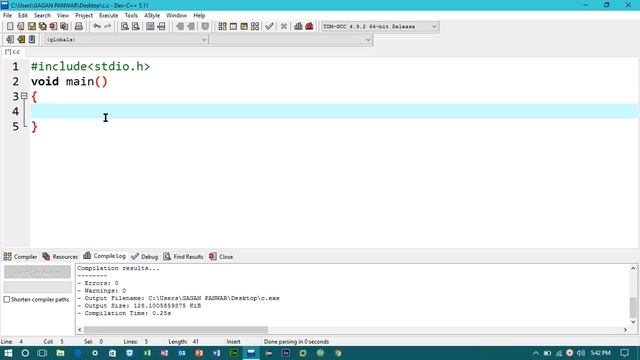Click the Save All toolbar icon
The image size is (640, 360).
42,27
